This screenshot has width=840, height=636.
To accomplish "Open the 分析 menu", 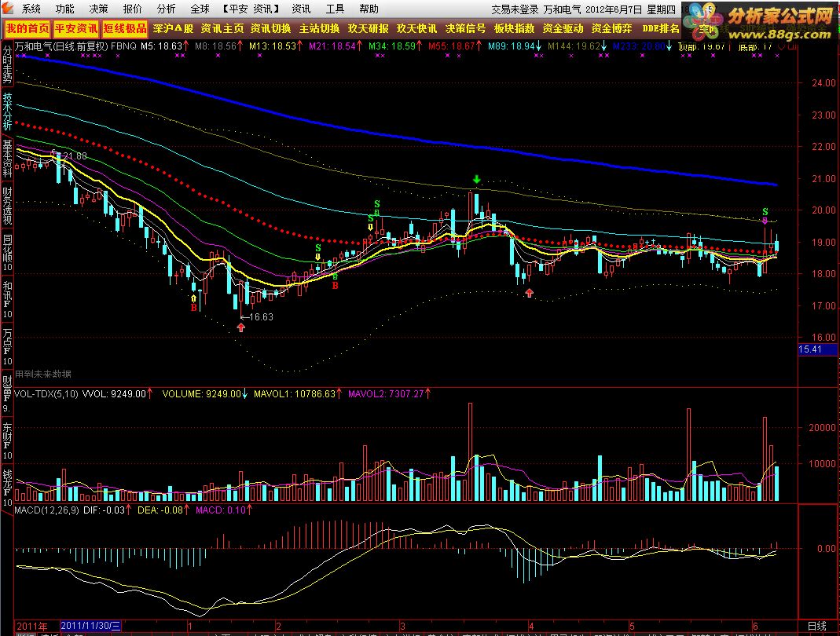I will point(166,9).
